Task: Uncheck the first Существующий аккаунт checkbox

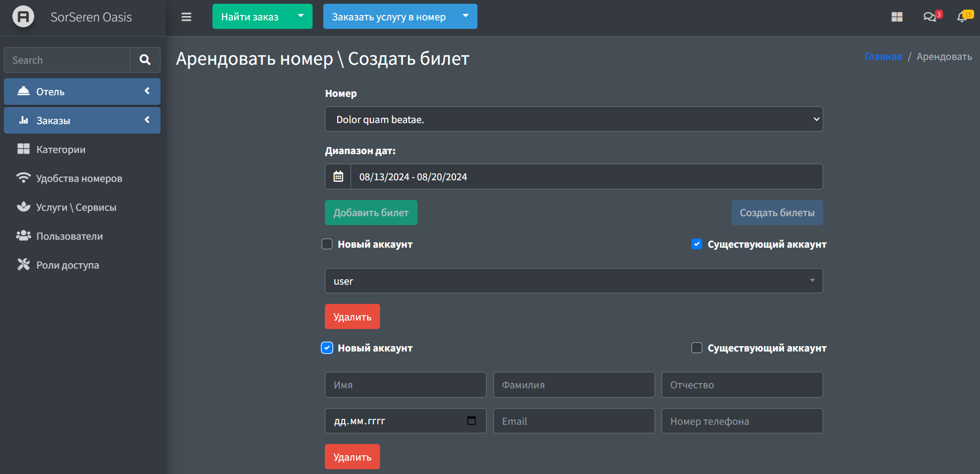Action: pos(697,244)
